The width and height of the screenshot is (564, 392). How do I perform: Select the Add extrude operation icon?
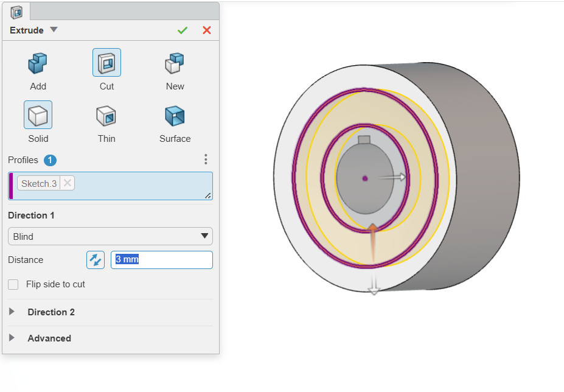pos(38,63)
